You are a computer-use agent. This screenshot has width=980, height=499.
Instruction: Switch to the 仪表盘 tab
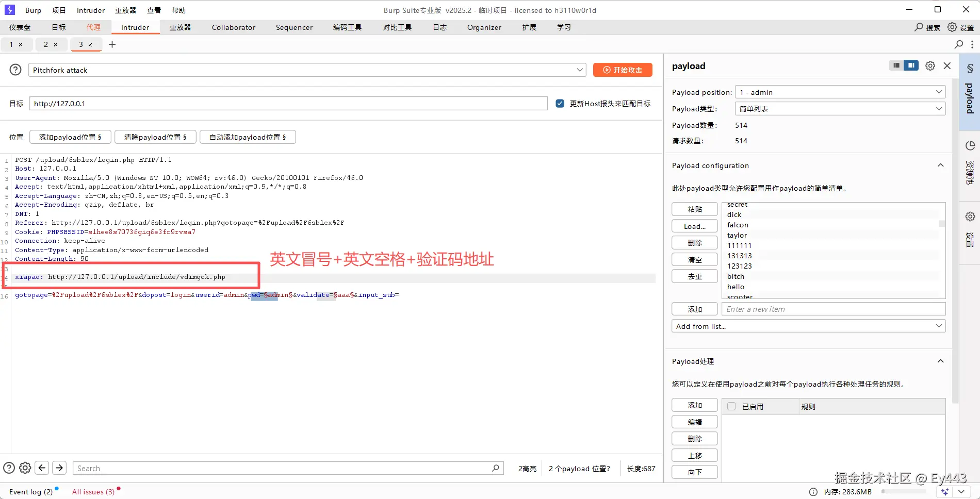point(20,27)
